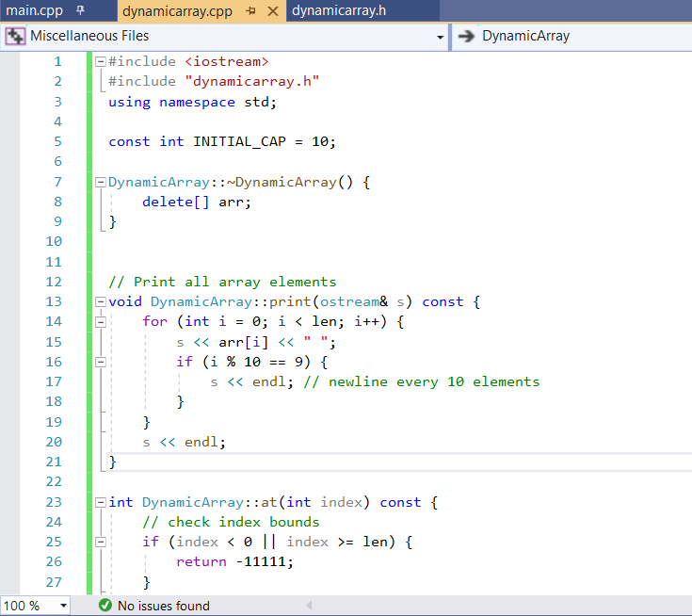Toggle pin icon on main.cpp tab
This screenshot has width=692, height=616.
pyautogui.click(x=80, y=10)
